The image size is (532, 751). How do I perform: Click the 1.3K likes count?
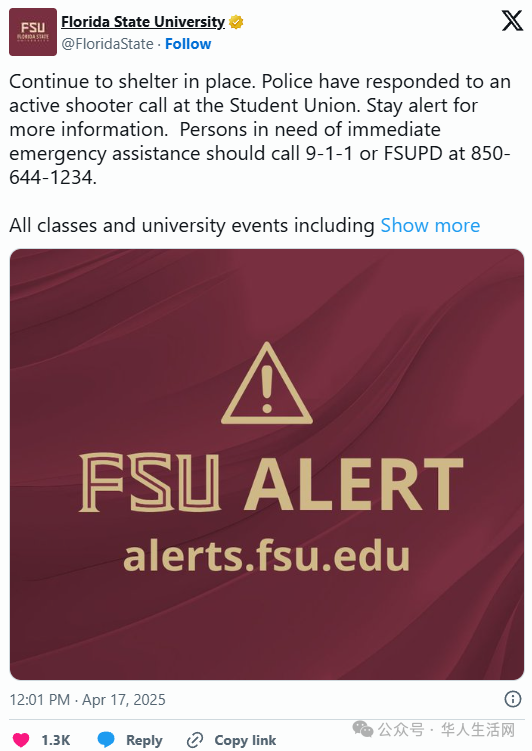[x=56, y=740]
